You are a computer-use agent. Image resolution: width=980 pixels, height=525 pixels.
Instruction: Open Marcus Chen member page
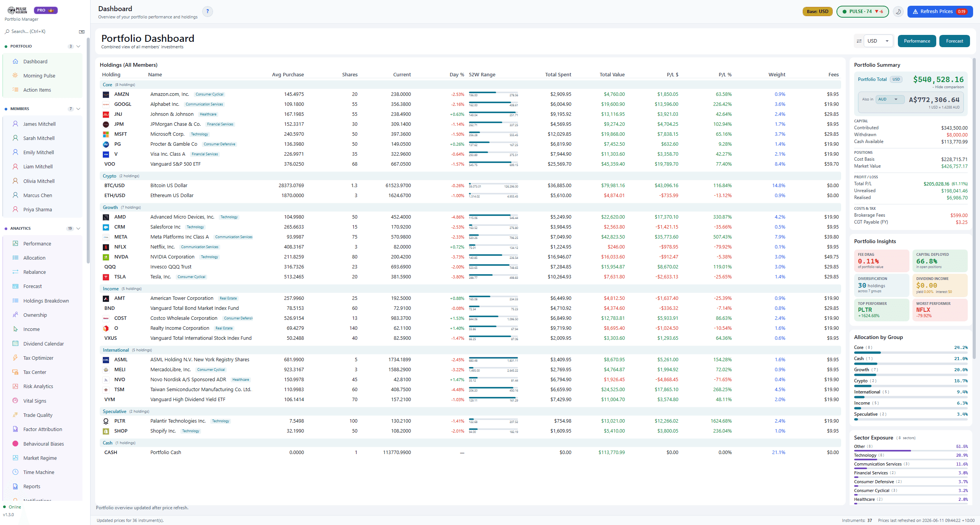tap(38, 195)
